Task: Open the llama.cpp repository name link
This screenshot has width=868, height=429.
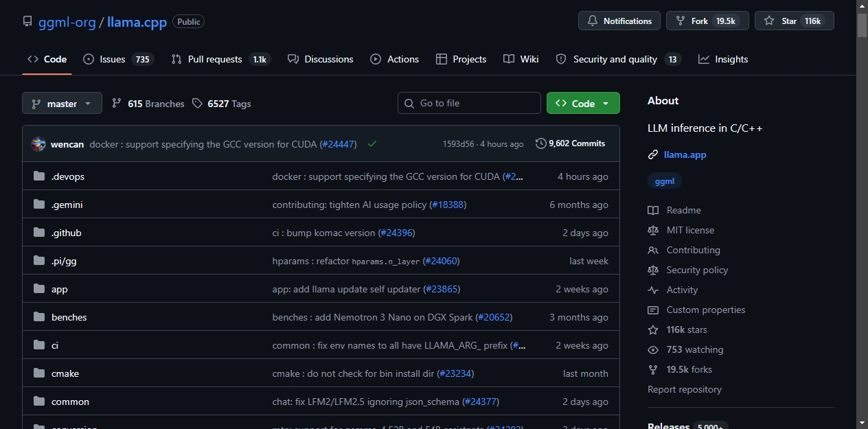Action: (x=137, y=22)
